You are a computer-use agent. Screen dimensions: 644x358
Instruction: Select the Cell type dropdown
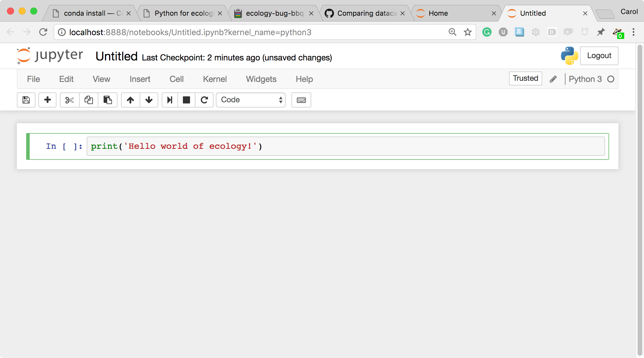(x=250, y=99)
